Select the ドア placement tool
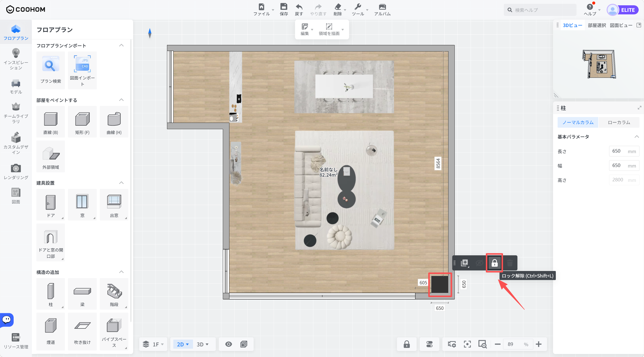 click(51, 205)
